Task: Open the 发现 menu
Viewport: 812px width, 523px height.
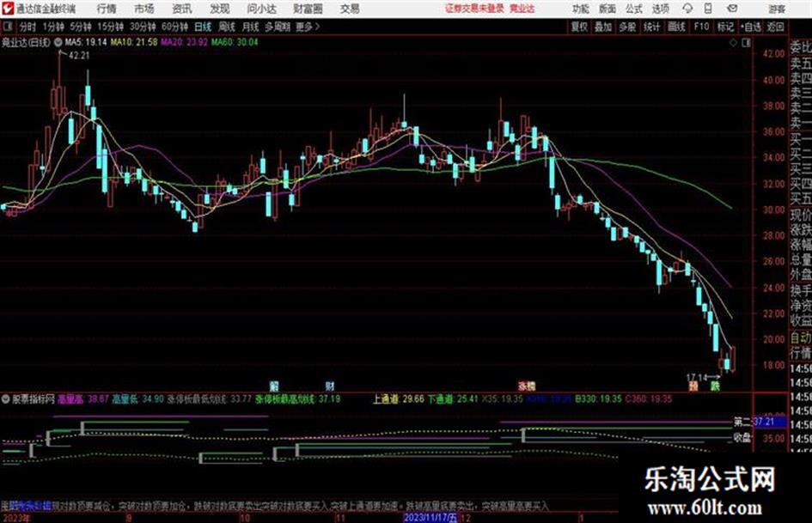Action: pos(219,9)
